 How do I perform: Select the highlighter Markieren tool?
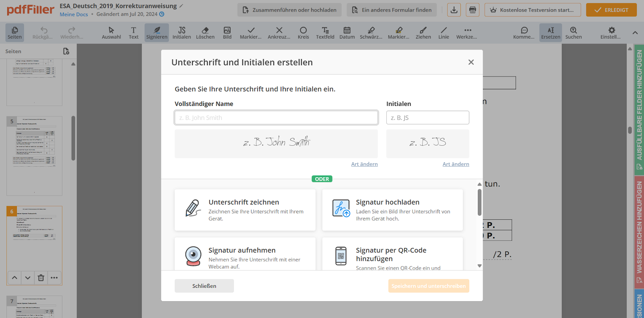click(x=398, y=33)
